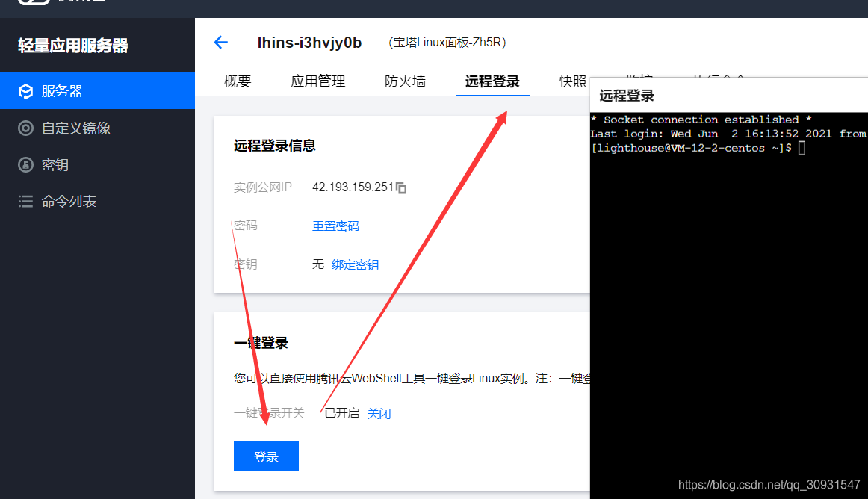
Task: Click the cube icon next to 服务器
Action: (25, 91)
